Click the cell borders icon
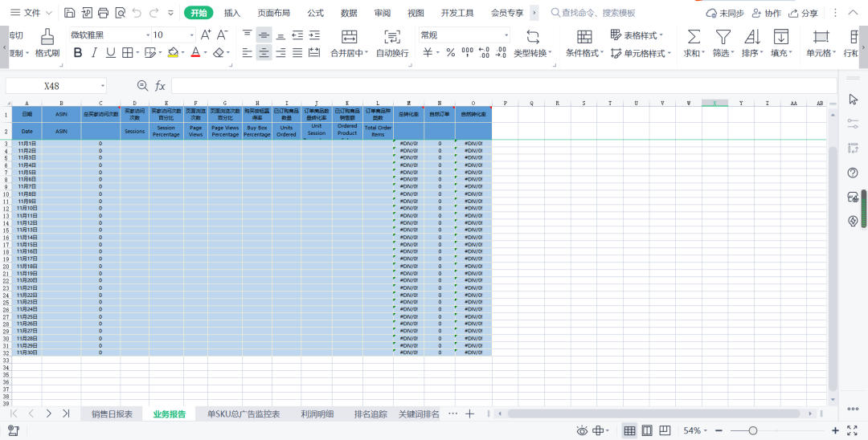 click(127, 53)
